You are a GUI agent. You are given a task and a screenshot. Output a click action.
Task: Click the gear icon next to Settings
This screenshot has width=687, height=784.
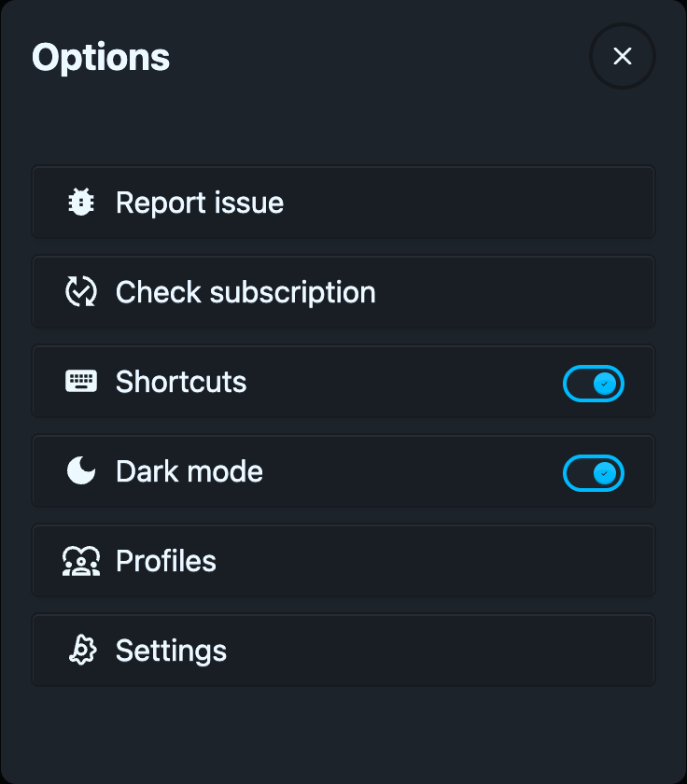[82, 650]
